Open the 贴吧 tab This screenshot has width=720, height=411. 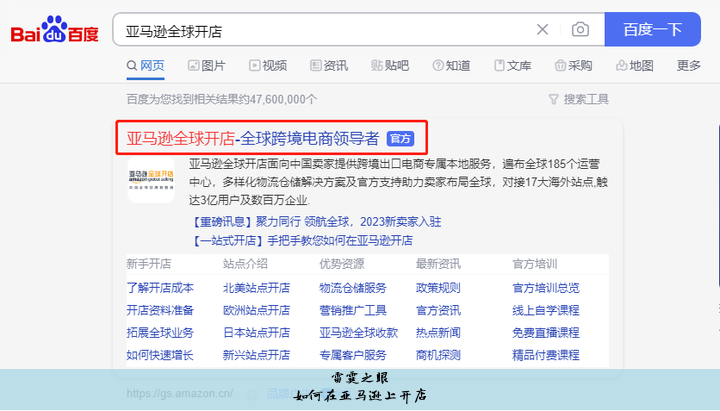(x=389, y=66)
